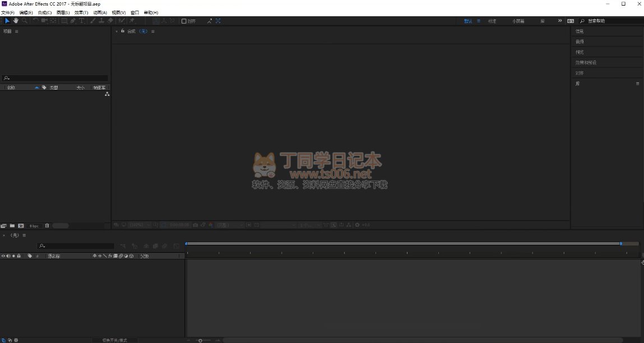Select the Horizontal Type tool
Image resolution: width=644 pixels, height=343 pixels.
tap(81, 21)
